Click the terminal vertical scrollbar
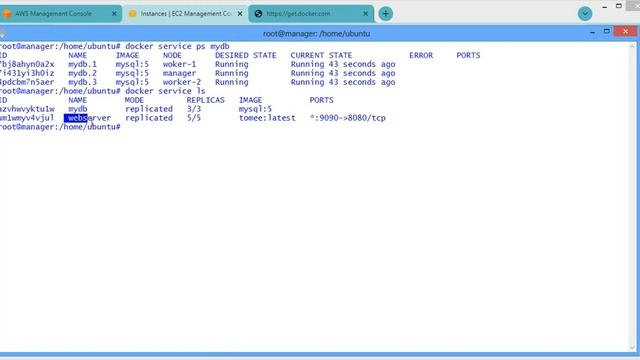Viewport: 640px width, 360px height. pyautogui.click(x=632, y=197)
